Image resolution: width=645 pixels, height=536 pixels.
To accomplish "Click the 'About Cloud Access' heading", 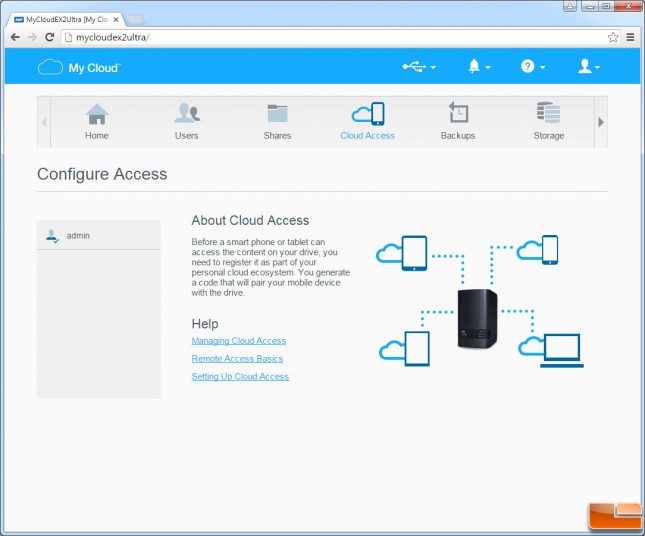I will (250, 220).
